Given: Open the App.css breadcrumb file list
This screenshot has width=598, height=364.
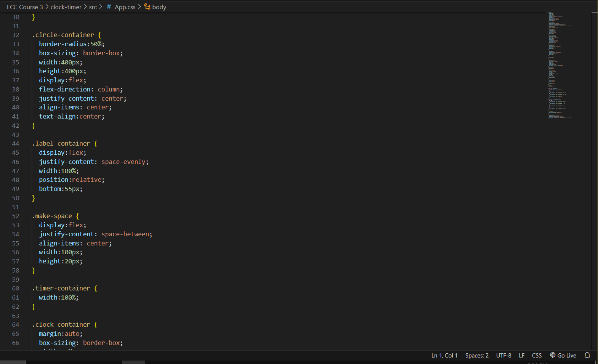Looking at the screenshot, I should point(125,7).
